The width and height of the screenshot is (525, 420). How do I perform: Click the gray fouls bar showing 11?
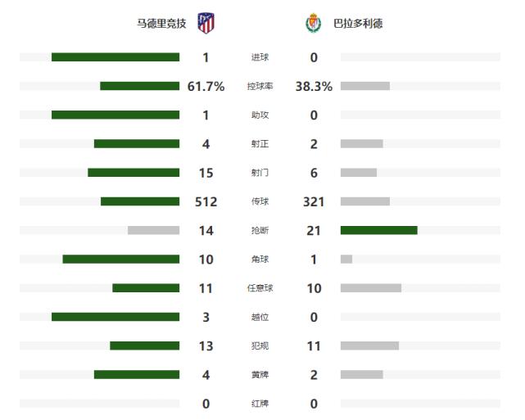click(369, 345)
